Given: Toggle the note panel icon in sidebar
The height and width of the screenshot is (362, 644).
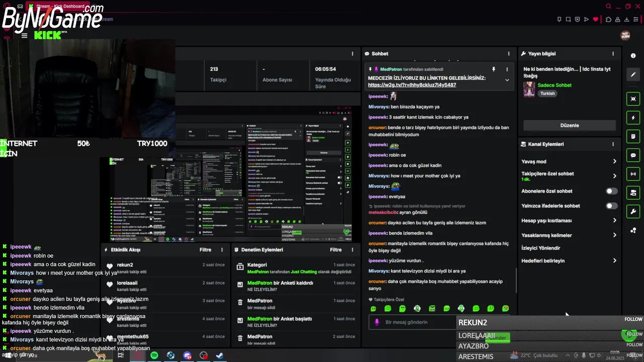Looking at the screenshot, I should point(633,136).
